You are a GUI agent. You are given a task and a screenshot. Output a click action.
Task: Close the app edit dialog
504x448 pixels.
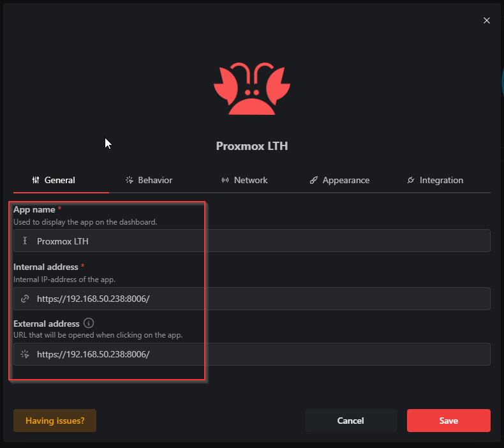coord(487,20)
